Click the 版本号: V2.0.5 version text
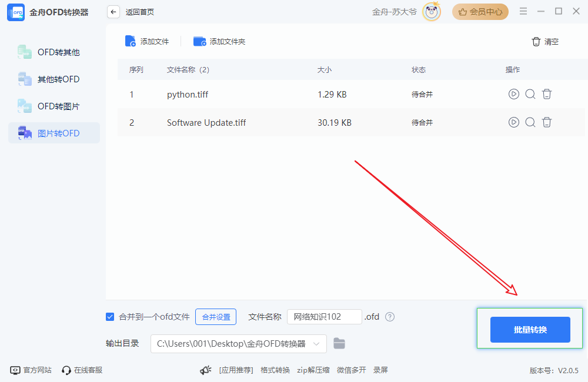The width and height of the screenshot is (588, 382). pyautogui.click(x=554, y=370)
